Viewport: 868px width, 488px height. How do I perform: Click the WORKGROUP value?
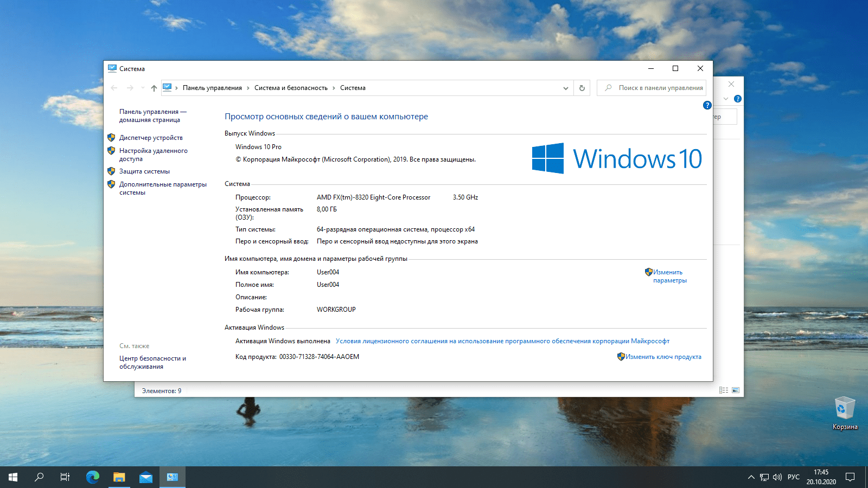pos(336,310)
